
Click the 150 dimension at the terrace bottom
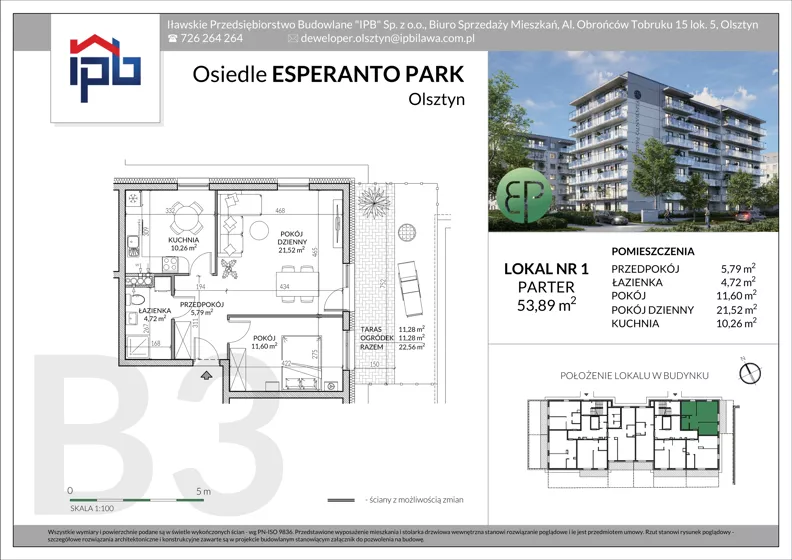(374, 364)
